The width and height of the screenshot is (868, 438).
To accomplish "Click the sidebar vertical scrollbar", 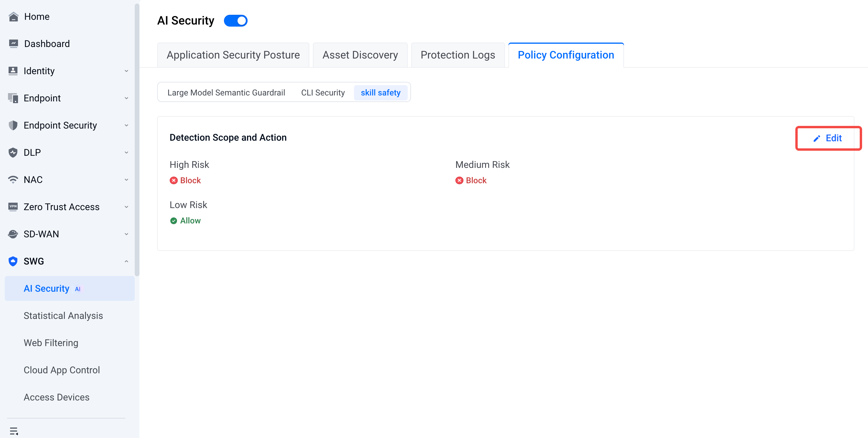I will 137,139.
